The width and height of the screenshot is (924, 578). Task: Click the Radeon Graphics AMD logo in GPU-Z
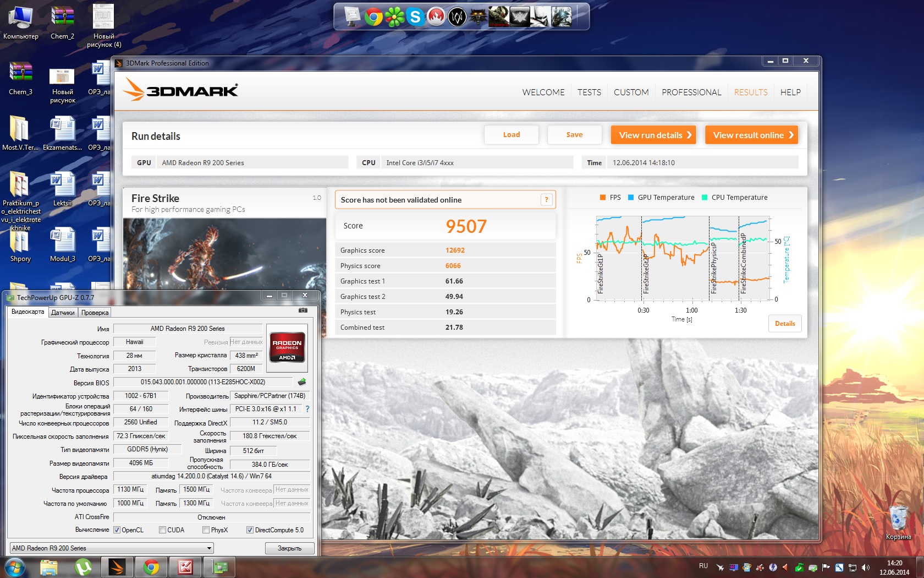287,348
